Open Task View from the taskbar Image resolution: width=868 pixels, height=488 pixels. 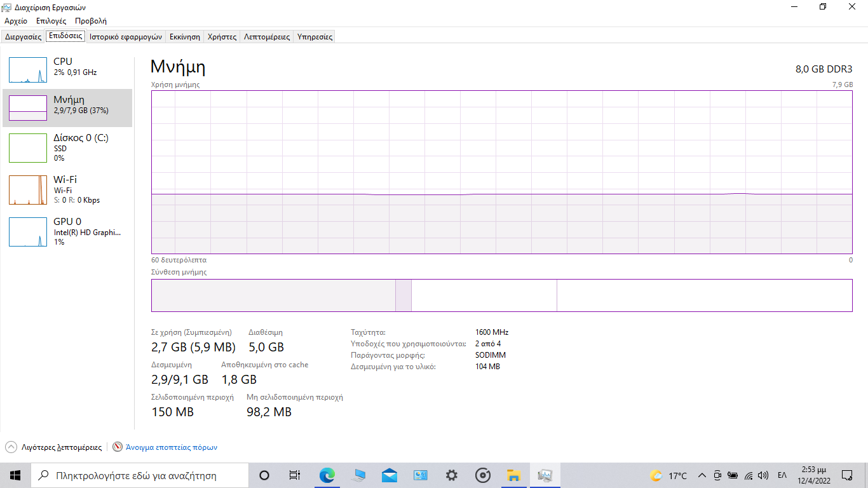pos(295,475)
